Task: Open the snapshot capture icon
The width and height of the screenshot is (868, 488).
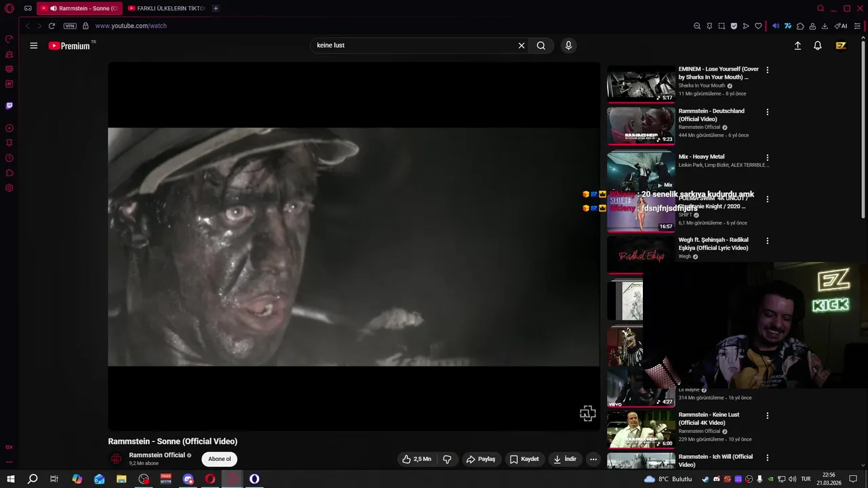Action: coord(722,26)
